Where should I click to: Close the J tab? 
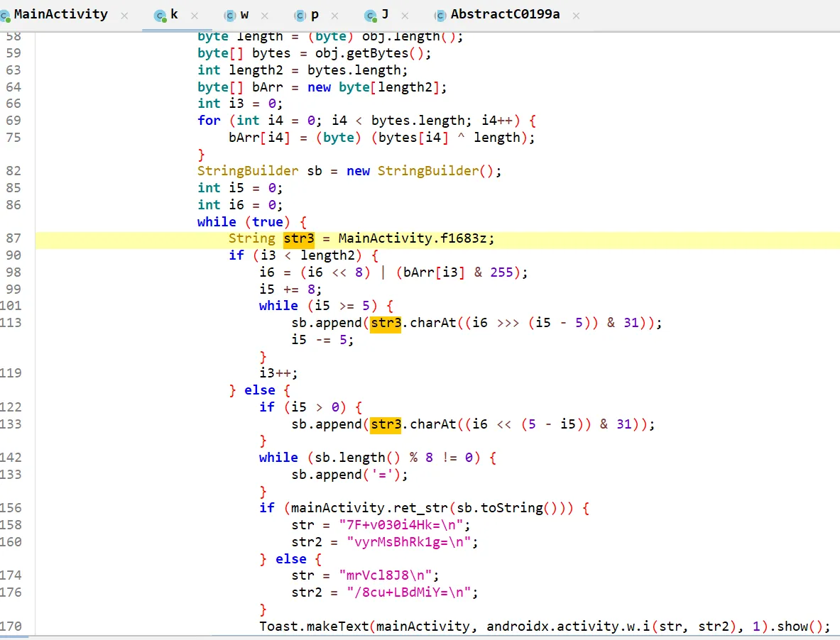[x=405, y=15]
